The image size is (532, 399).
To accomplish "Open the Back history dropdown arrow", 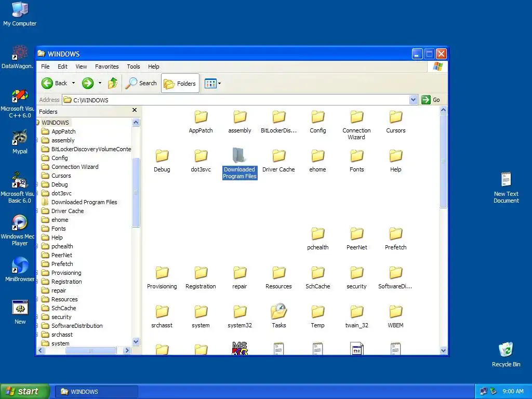I will tap(73, 83).
